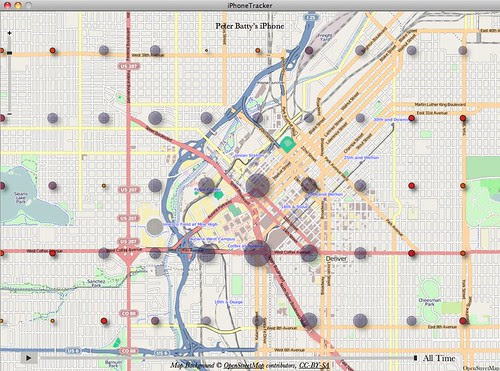
Task: Click the Freight Yard label
Action: pos(325,37)
